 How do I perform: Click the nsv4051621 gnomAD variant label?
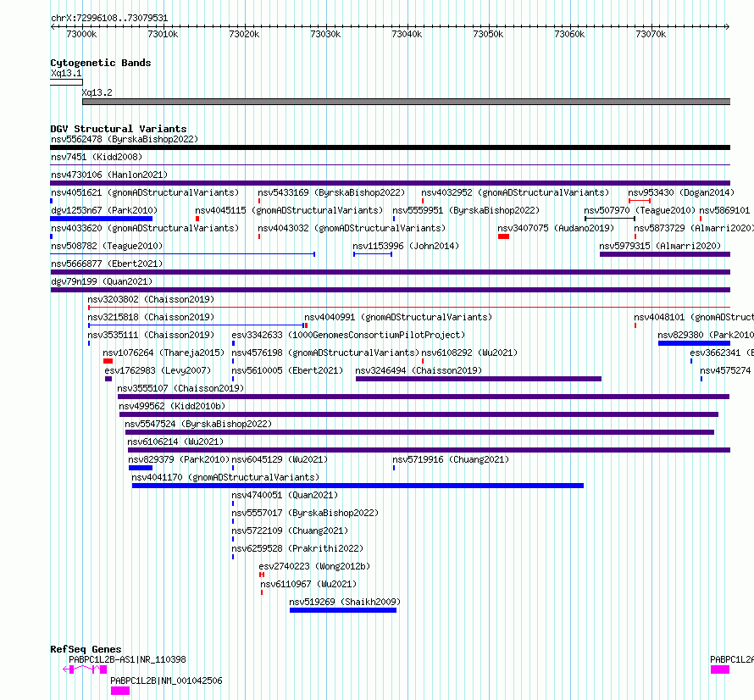tap(145, 192)
